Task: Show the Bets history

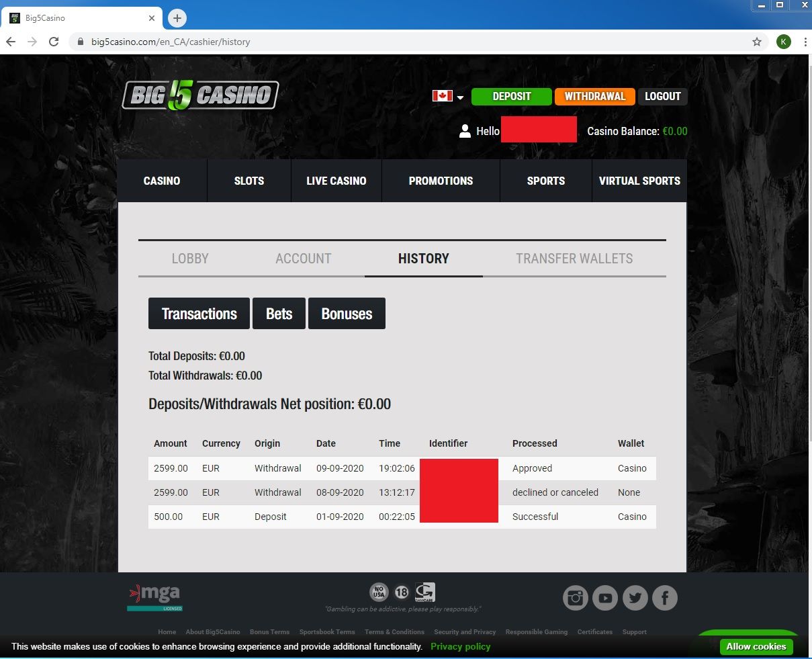Action: click(x=279, y=314)
